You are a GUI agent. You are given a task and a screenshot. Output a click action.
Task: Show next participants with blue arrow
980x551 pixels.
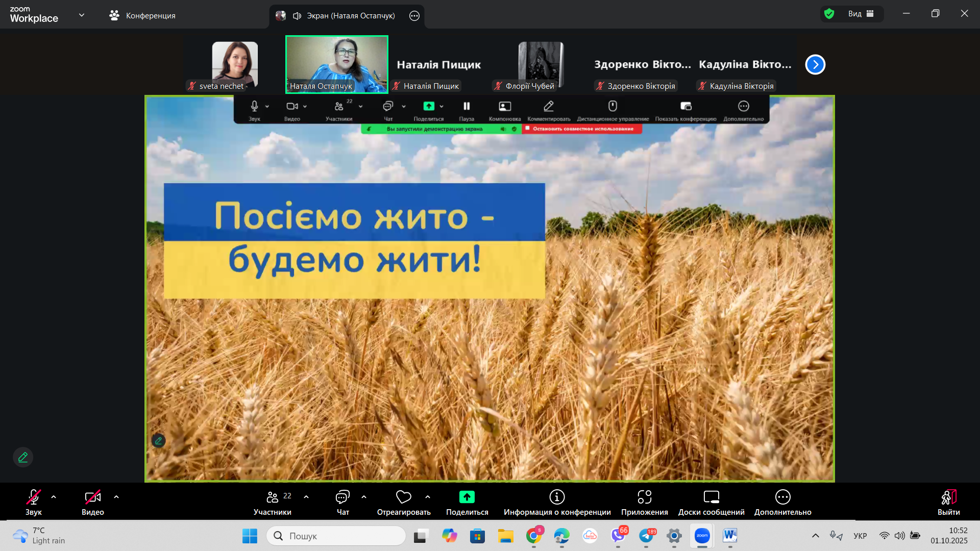coord(815,65)
